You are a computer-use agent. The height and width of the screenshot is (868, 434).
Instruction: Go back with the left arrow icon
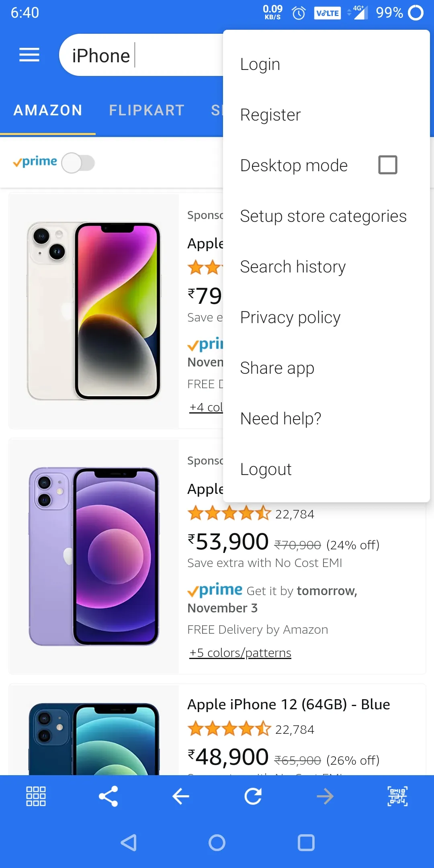point(181,796)
